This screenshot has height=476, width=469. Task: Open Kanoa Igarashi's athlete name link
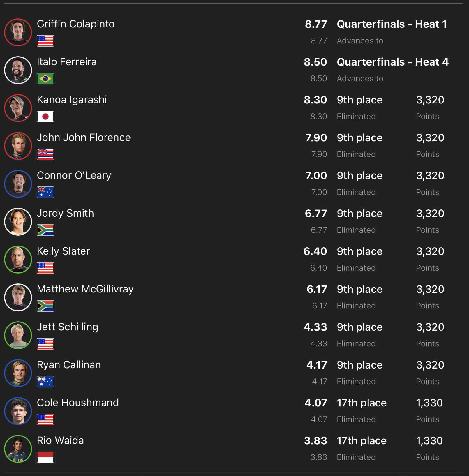click(72, 100)
